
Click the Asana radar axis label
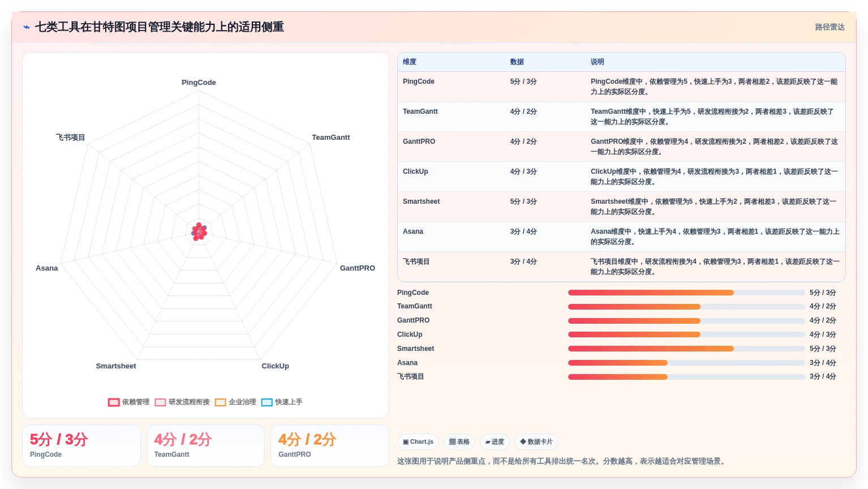tap(47, 268)
